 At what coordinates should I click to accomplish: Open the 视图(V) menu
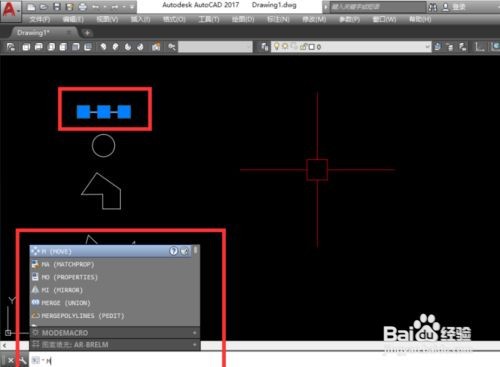point(107,19)
